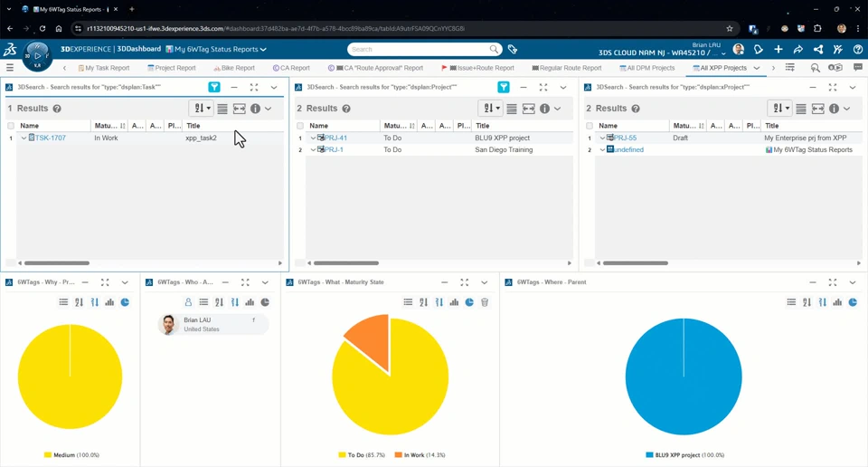Switch to the Project Report tab
This screenshot has height=467, width=868.
172,68
